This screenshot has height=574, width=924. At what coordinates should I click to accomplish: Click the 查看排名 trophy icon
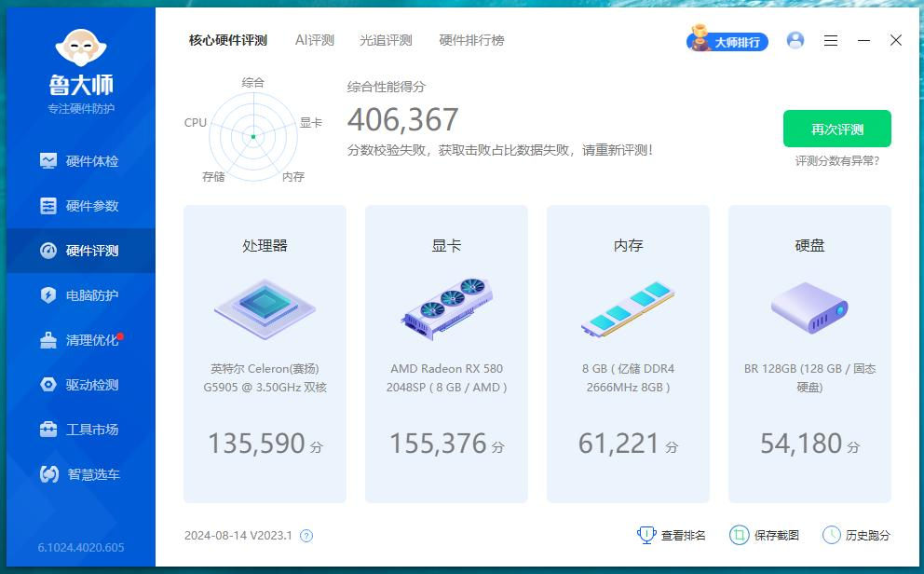pos(646,535)
